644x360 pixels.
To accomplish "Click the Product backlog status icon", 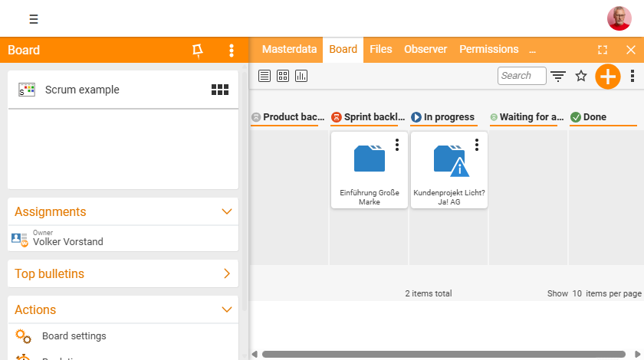I will click(256, 117).
